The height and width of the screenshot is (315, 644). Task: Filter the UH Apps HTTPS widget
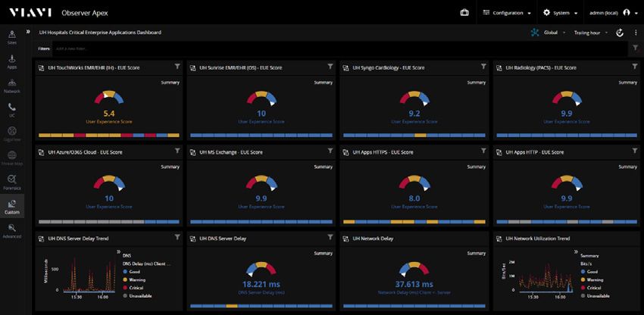tap(483, 151)
